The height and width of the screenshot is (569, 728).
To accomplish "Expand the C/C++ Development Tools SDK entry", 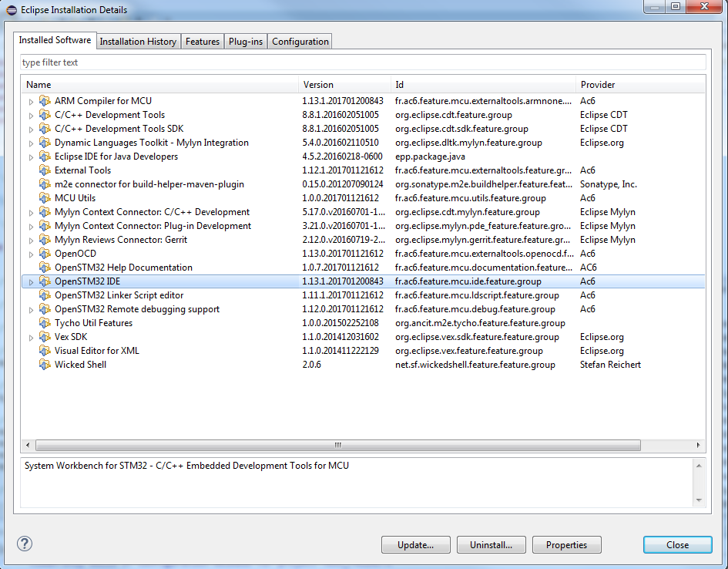I will point(31,129).
